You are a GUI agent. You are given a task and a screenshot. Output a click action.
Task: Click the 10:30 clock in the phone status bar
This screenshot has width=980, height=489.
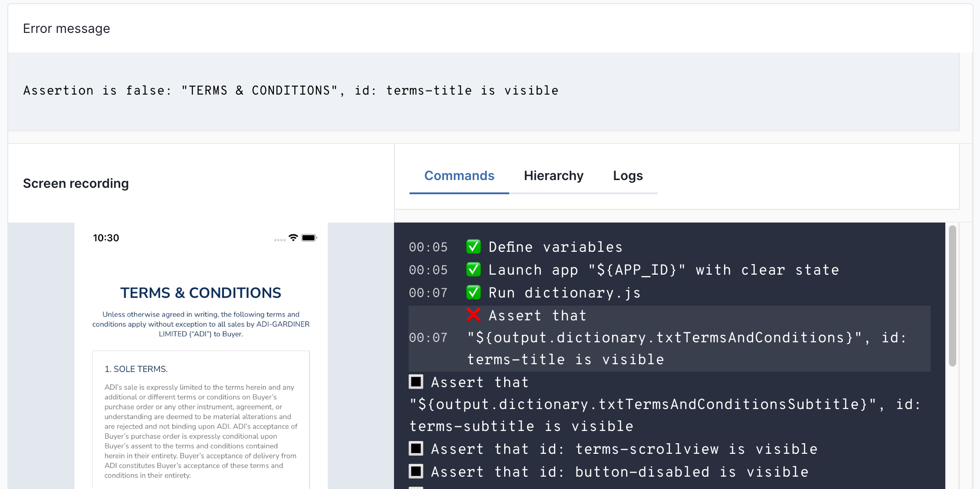point(106,238)
